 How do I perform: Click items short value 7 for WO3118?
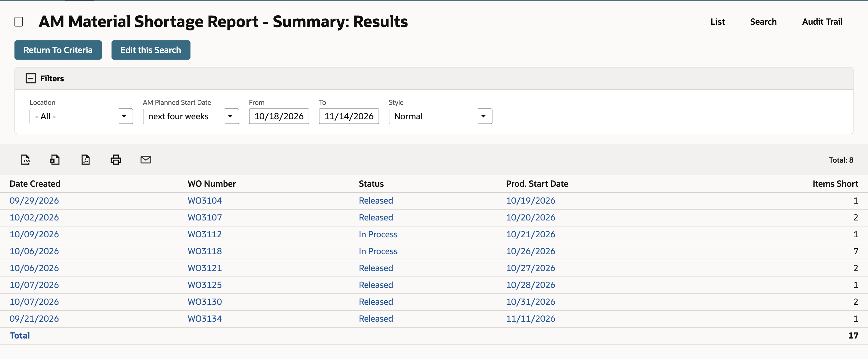point(856,251)
